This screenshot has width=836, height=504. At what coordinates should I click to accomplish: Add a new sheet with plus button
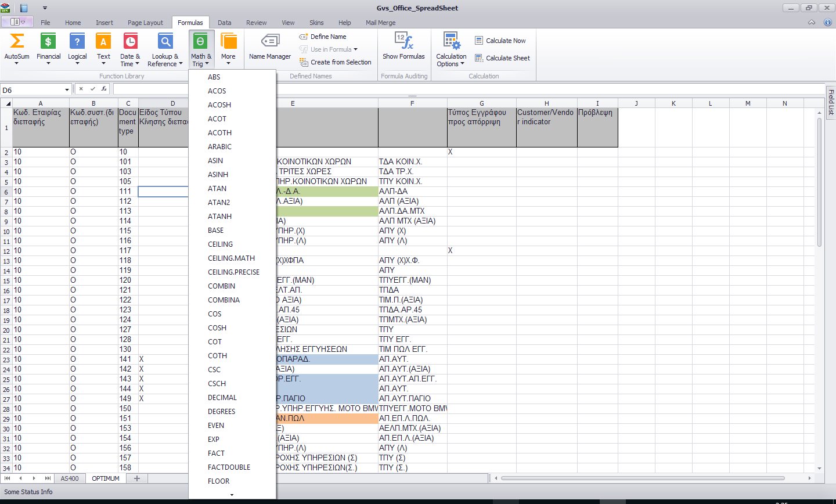click(x=137, y=478)
